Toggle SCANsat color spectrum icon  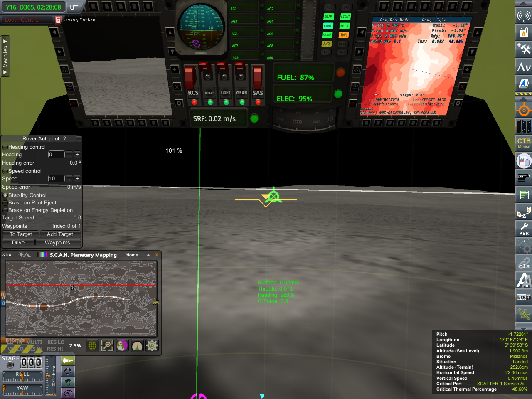(42, 255)
